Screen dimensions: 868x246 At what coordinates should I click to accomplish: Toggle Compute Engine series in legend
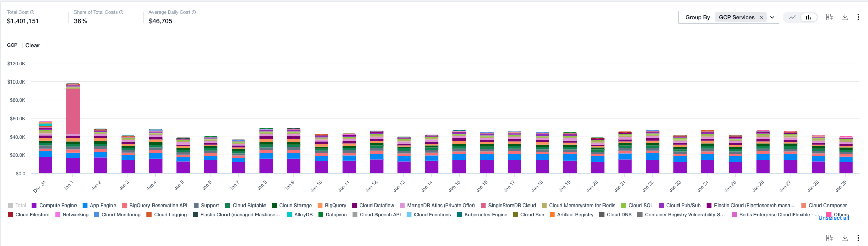click(58, 206)
